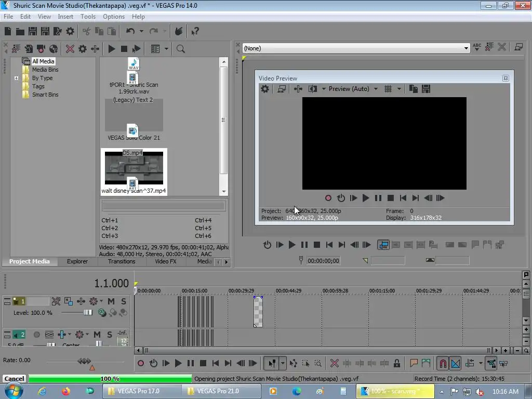Play the timeline from transport bar
The image size is (532, 399).
(x=178, y=363)
